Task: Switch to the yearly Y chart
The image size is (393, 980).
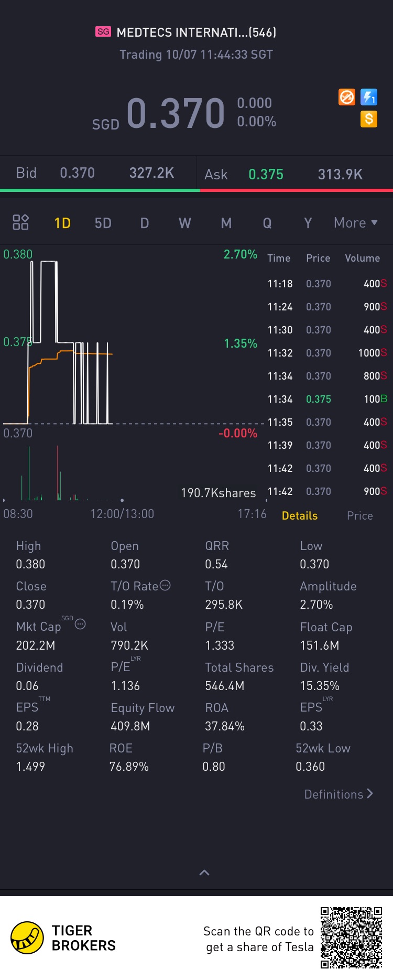Action: pos(308,223)
